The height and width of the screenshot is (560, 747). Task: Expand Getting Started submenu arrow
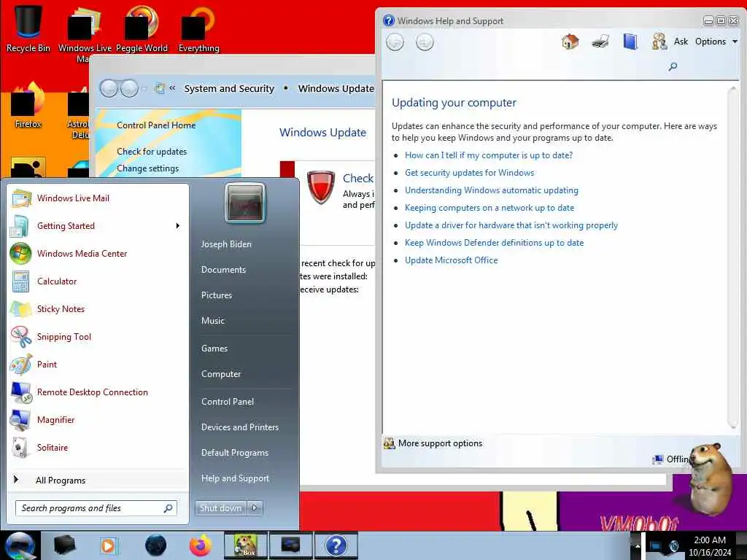pos(178,226)
